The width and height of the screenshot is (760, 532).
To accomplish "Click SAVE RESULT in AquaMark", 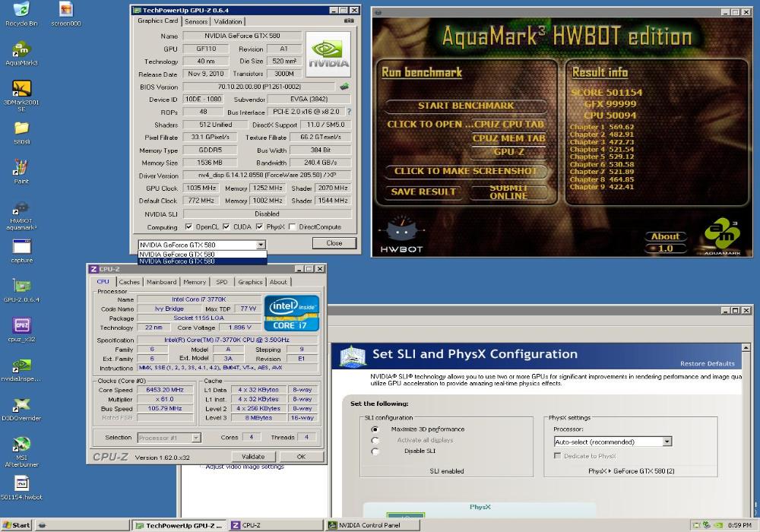I will click(x=423, y=192).
